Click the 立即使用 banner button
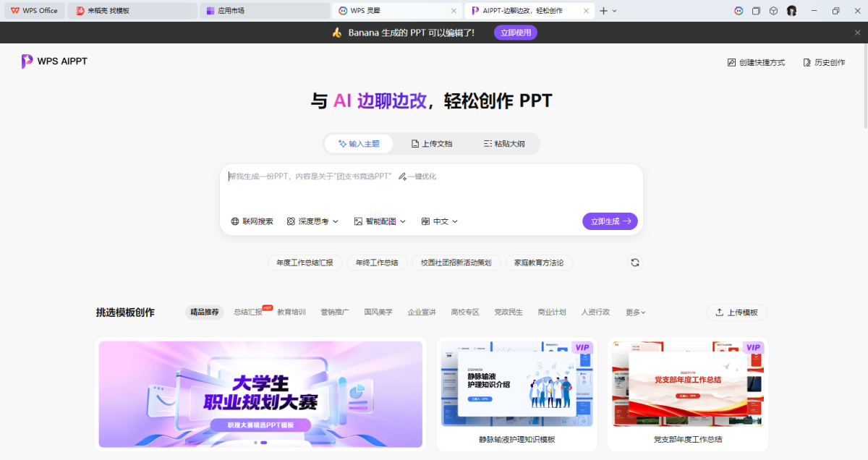The image size is (868, 460). [x=515, y=33]
